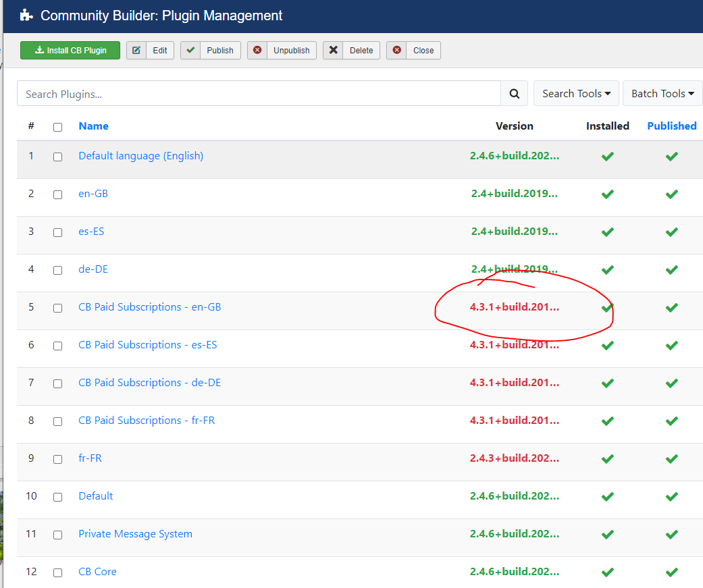Click Installed checkmark for CB Core row
Viewport: 703px width, 588px height.
608,572
